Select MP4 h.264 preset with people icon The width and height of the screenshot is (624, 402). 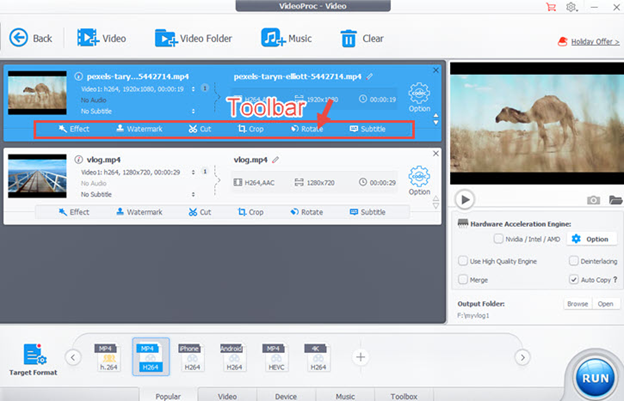point(108,357)
